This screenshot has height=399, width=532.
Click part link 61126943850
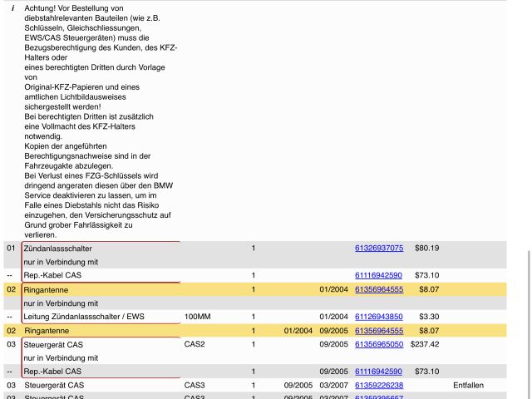click(x=378, y=317)
